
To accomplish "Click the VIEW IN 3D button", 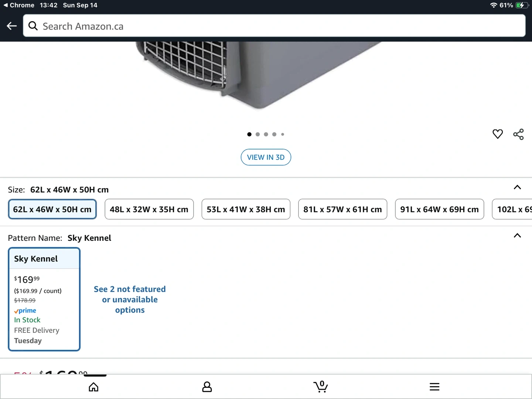I will [x=266, y=157].
